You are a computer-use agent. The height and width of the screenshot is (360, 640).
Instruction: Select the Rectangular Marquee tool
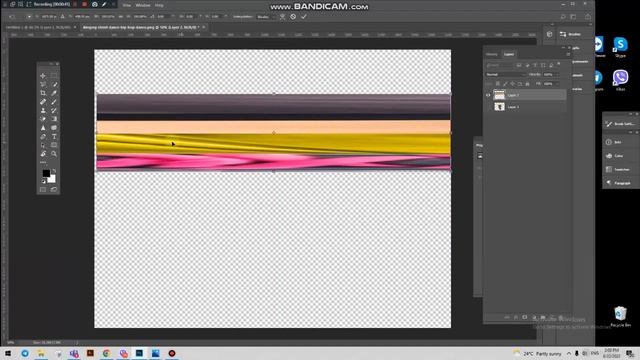54,76
